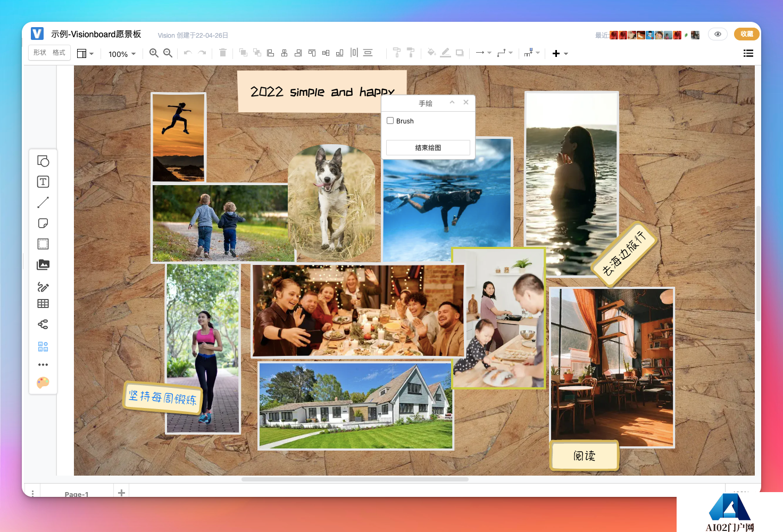The width and height of the screenshot is (783, 532).
Task: Click the distribute horizontally icon
Action: [354, 53]
